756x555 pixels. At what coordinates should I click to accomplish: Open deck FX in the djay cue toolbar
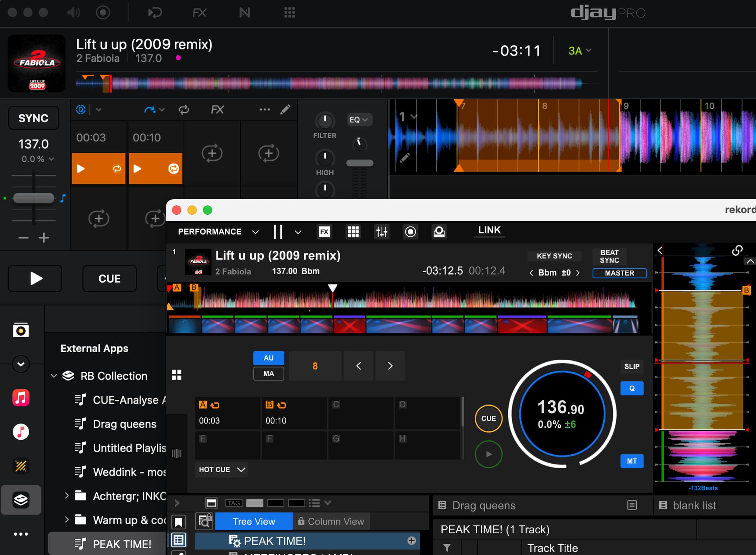217,110
